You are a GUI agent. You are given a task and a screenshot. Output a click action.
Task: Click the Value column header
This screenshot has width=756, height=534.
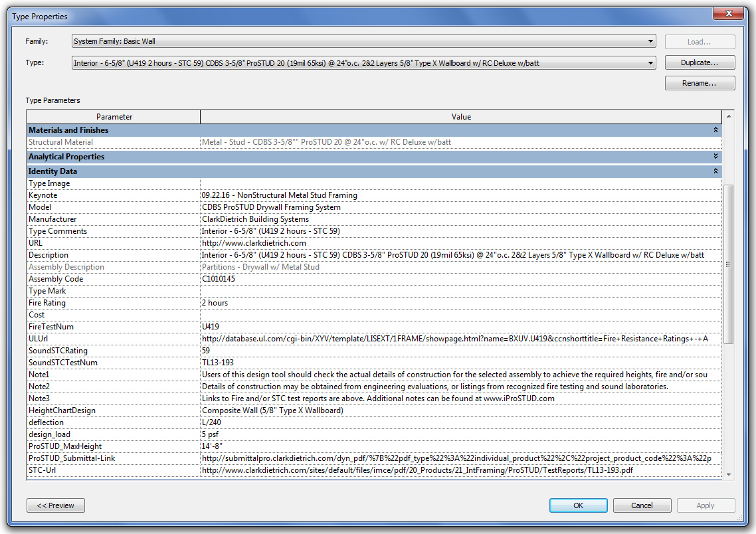(461, 117)
